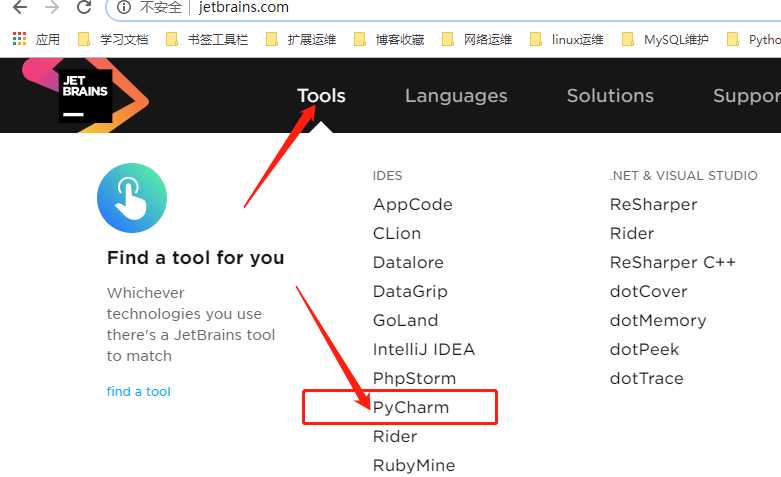Screen dimensions: 781x477
Task: Choose IntelliJ IDEA from the list
Action: pyautogui.click(x=423, y=350)
